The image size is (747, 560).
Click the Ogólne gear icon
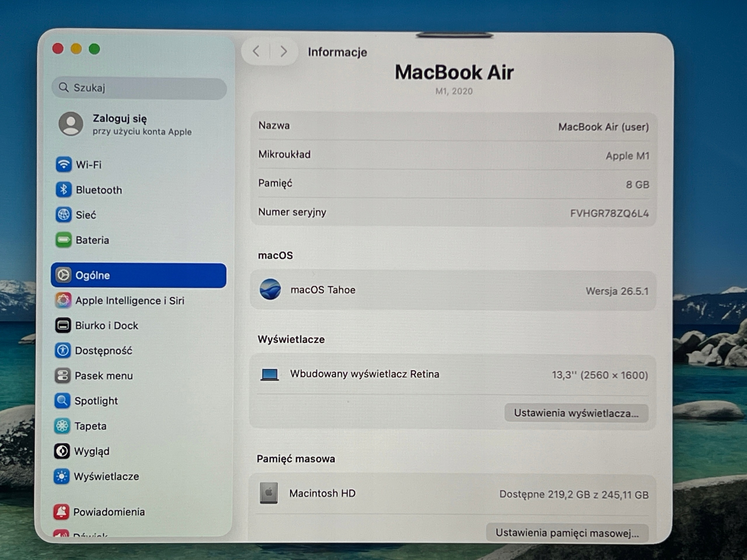(63, 275)
